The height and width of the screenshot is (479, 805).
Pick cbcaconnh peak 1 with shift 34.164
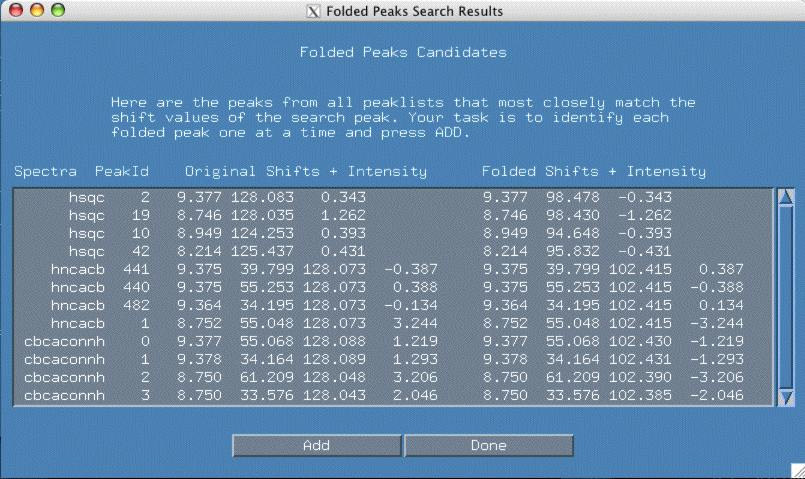[x=390, y=359]
